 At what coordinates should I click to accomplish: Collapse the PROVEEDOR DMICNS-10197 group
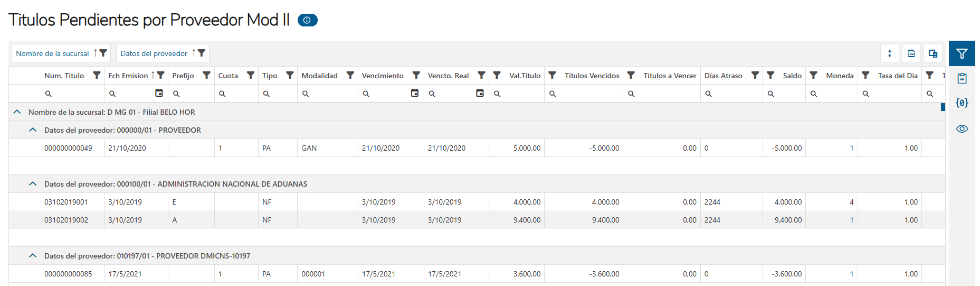point(33,256)
